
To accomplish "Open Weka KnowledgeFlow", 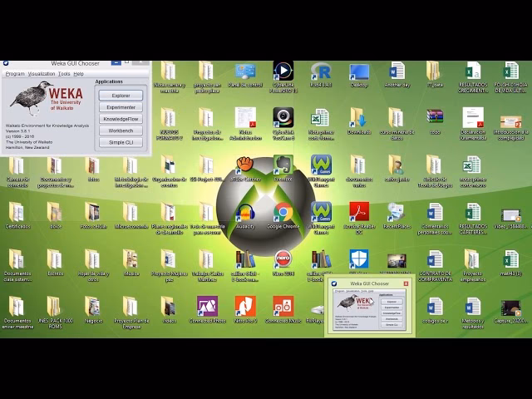I will click(x=121, y=119).
